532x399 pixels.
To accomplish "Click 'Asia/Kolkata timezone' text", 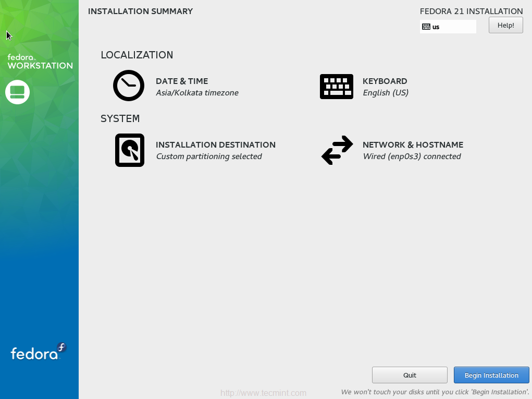I will 197,93.
